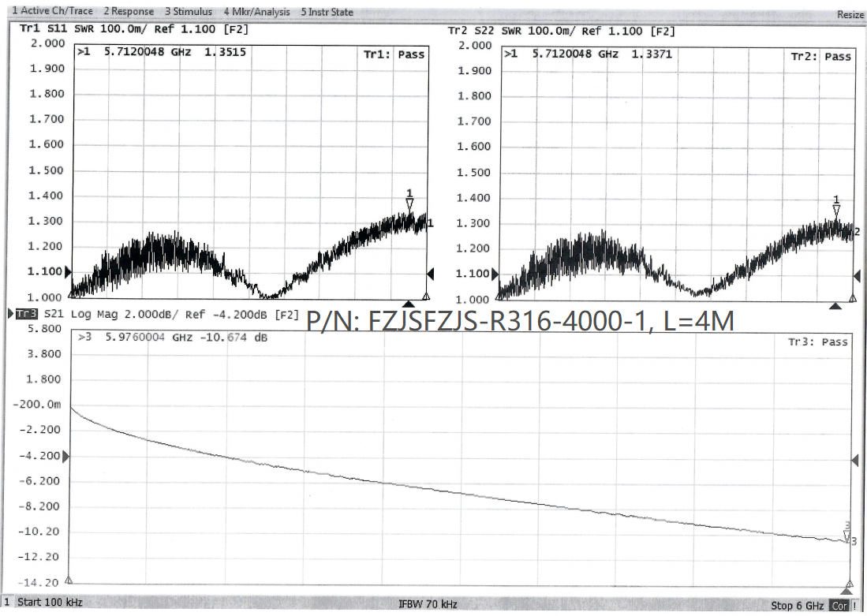Select marker 3 on the S21 trace
This screenshot has width=867, height=616.
point(846,536)
